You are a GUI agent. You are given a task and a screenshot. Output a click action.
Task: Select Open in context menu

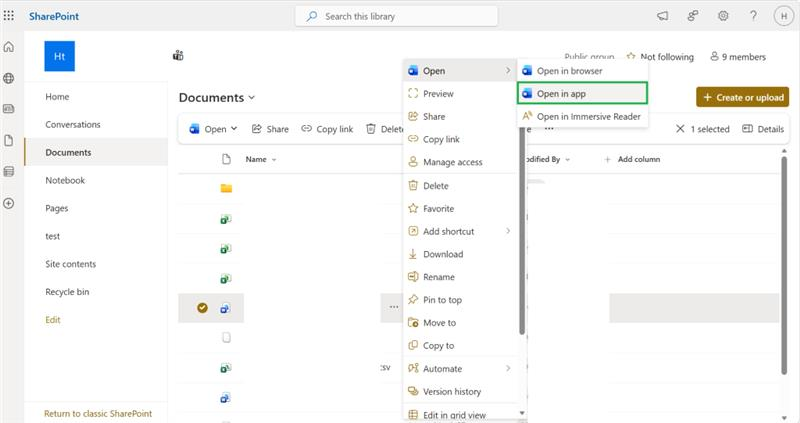[x=459, y=70]
